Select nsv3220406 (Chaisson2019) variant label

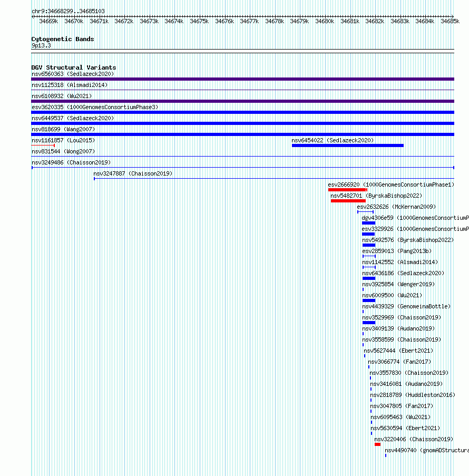414,440
